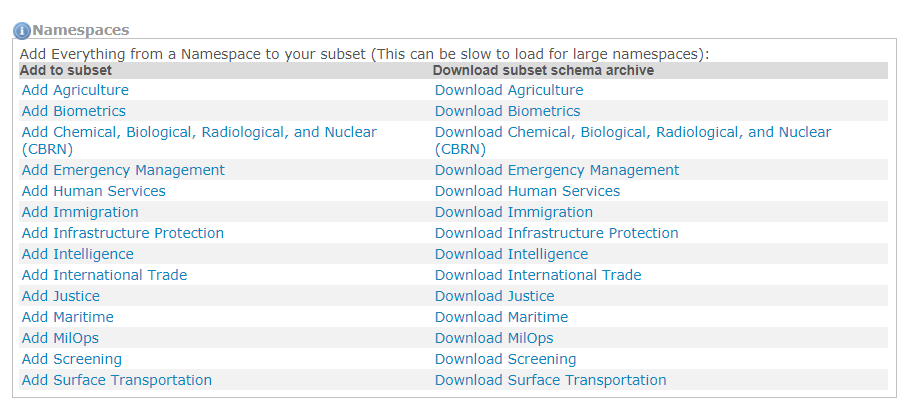Image resolution: width=922 pixels, height=411 pixels.
Task: Download MilOps subset schema
Action: (x=494, y=338)
